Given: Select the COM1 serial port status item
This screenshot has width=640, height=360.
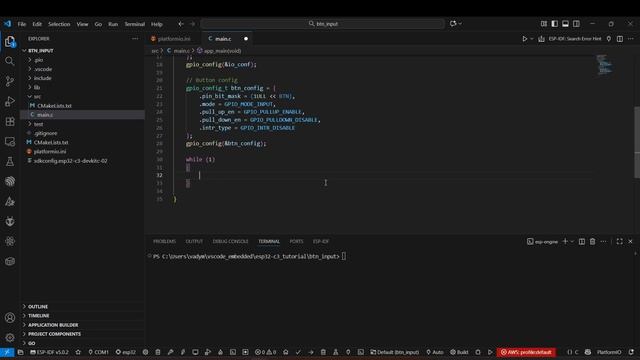Looking at the screenshot, I should 98,352.
